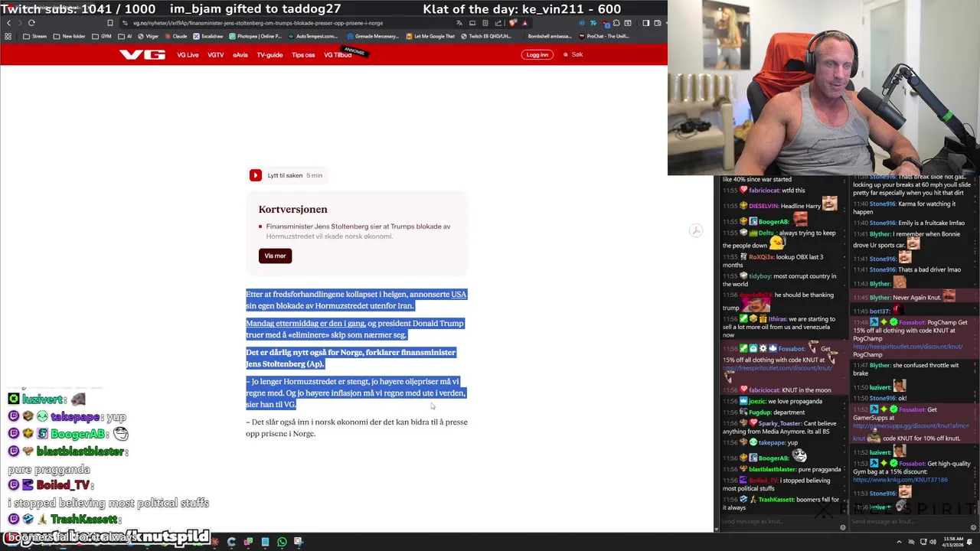Open the Excalidraw bookmark

[x=208, y=36]
